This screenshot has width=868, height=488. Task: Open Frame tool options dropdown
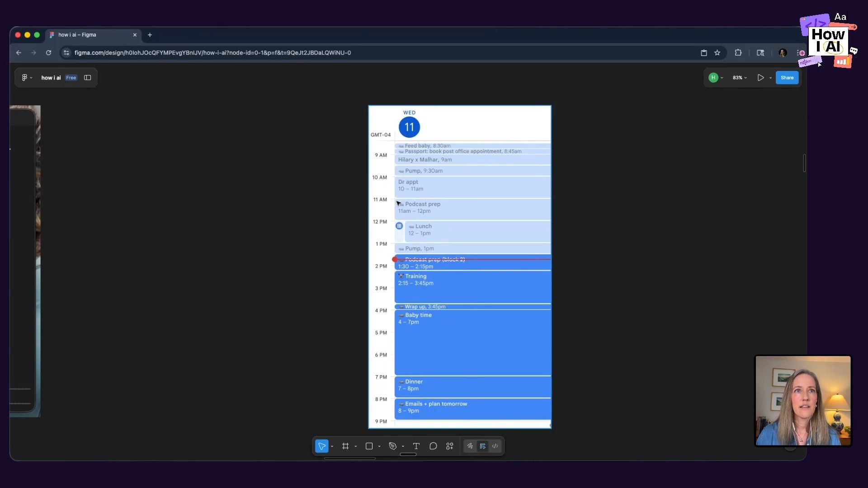356,446
